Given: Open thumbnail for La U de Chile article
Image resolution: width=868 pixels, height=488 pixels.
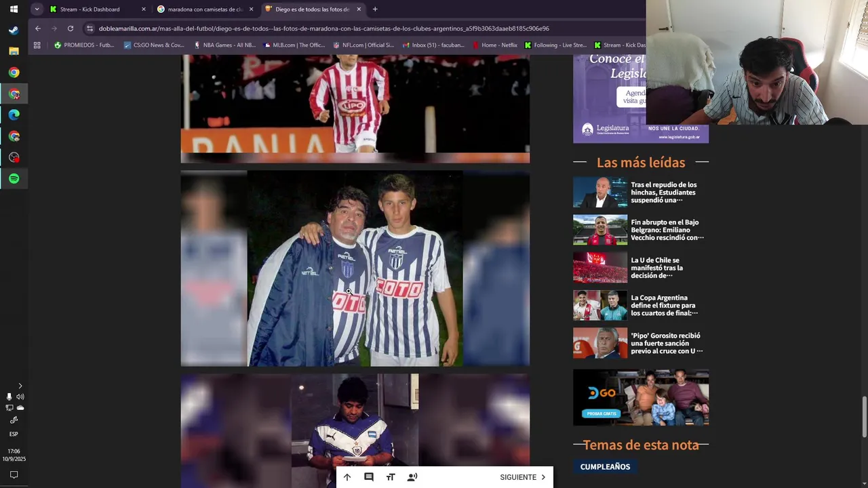Looking at the screenshot, I should pyautogui.click(x=600, y=268).
